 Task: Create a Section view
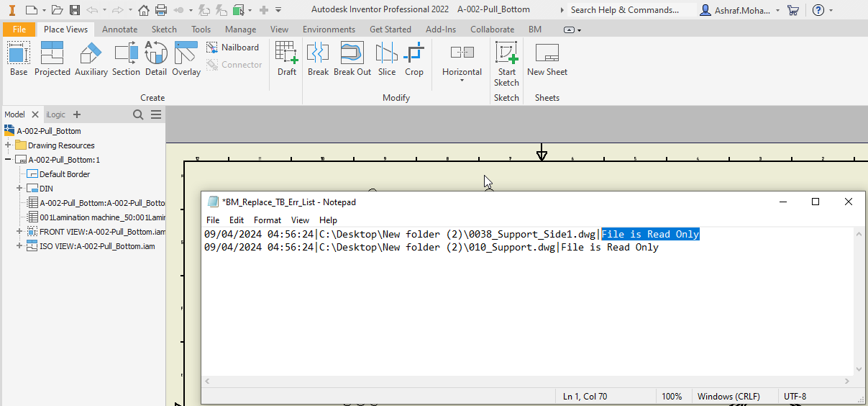126,58
